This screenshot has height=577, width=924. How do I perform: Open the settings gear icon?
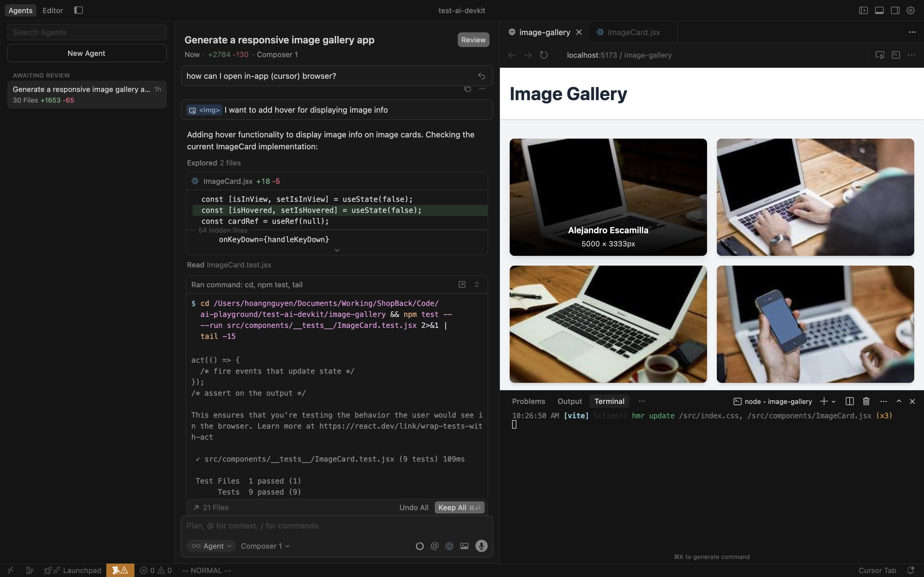click(x=911, y=10)
